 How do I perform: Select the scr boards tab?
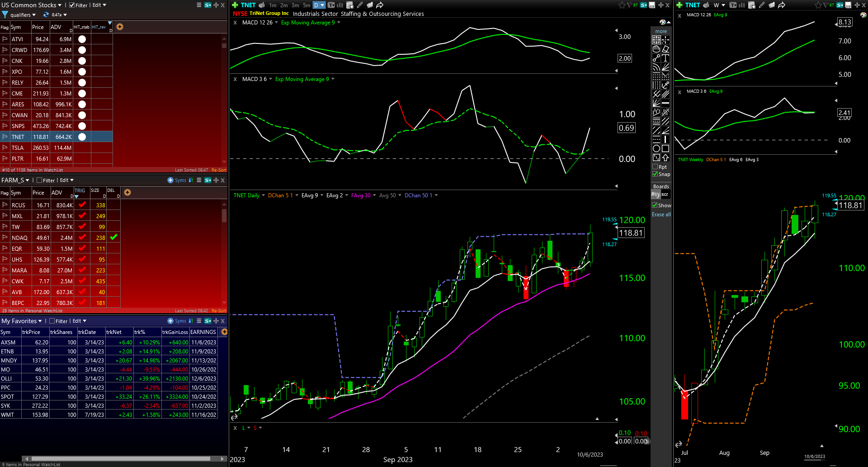pyautogui.click(x=665, y=194)
